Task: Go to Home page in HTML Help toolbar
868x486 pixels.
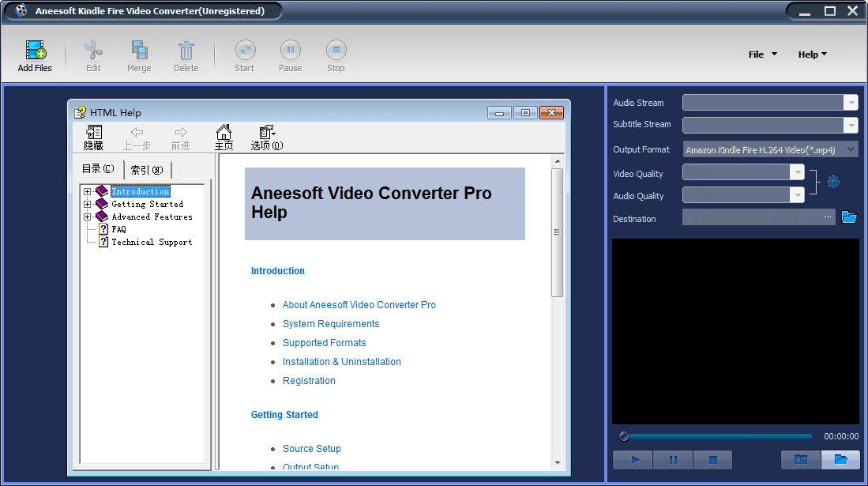Action: point(224,133)
